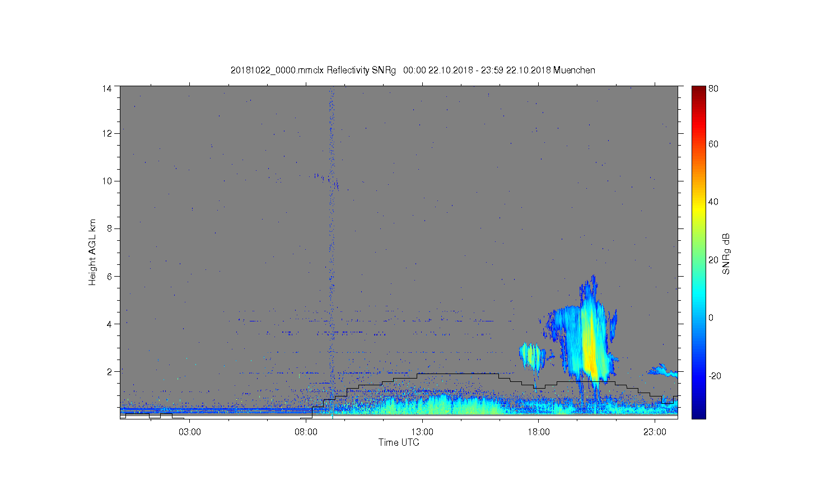Click the "SNRg dB" colorbar label
This screenshot has height=504, width=840.
click(726, 254)
